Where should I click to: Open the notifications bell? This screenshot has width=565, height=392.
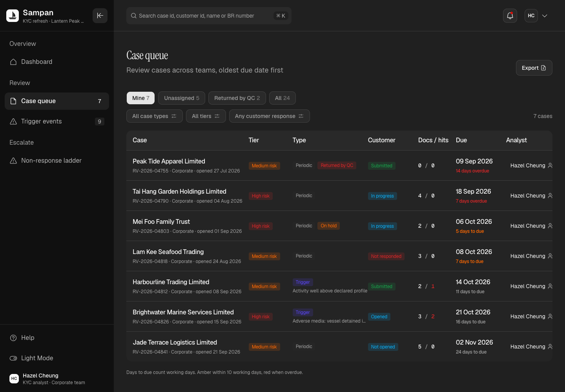[510, 16]
